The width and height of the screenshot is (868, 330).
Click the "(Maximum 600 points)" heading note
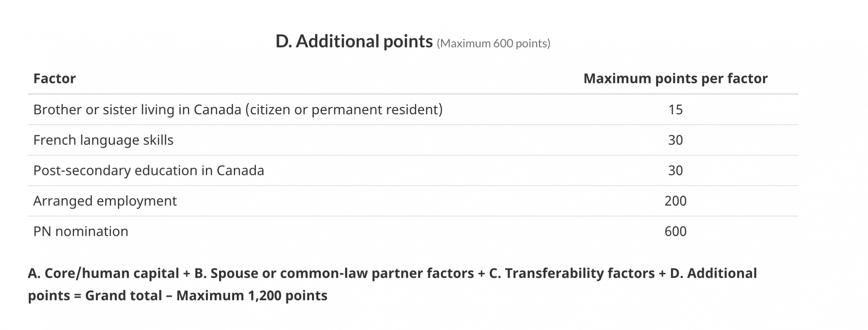[x=493, y=44]
